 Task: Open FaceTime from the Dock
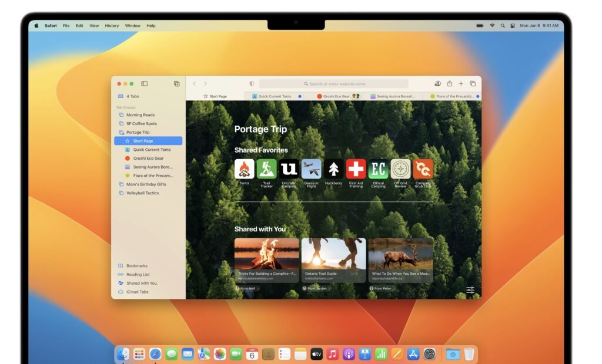236,354
